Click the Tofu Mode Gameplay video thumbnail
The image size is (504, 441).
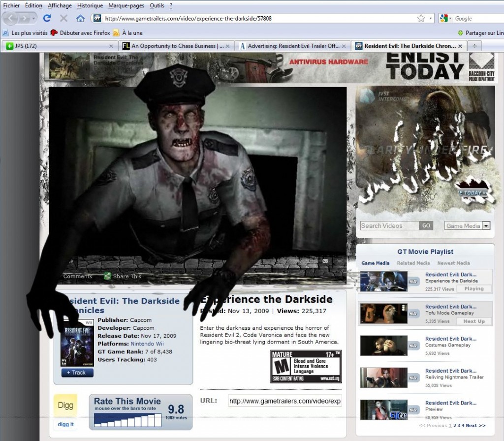(x=383, y=314)
